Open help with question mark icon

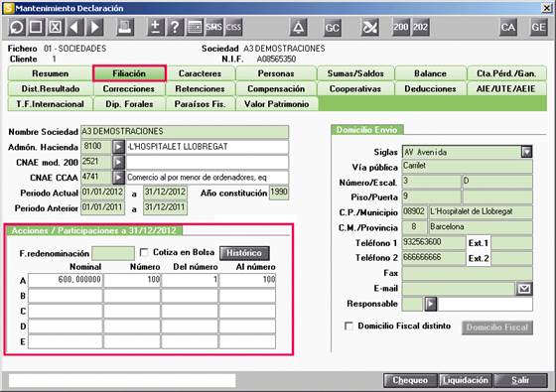[x=175, y=28]
